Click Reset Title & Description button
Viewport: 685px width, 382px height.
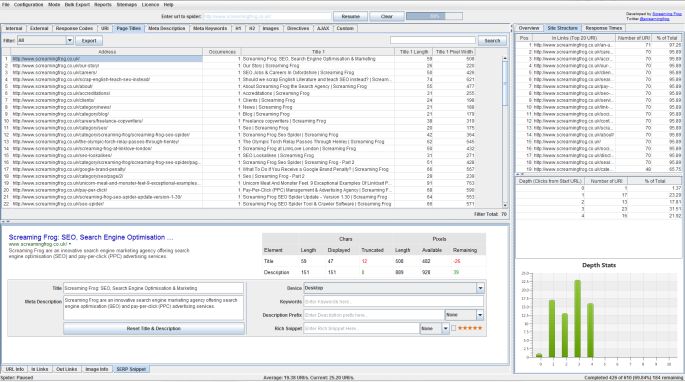coord(154,328)
